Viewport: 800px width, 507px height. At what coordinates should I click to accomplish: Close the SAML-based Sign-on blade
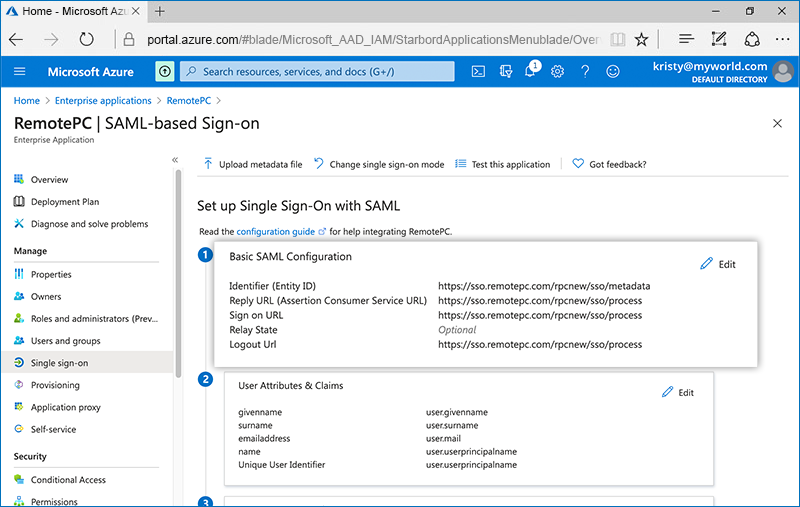pyautogui.click(x=778, y=123)
